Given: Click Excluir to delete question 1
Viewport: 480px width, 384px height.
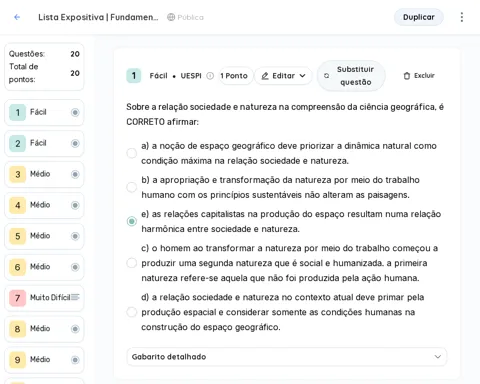Looking at the screenshot, I should 419,76.
